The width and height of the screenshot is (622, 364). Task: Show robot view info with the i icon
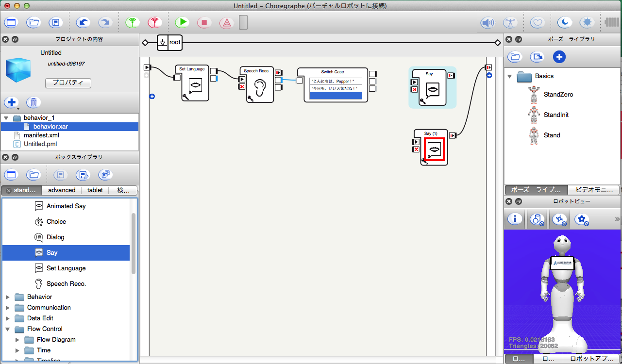(x=515, y=219)
